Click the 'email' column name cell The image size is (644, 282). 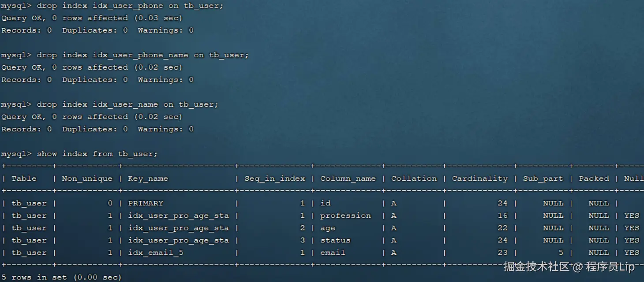pyautogui.click(x=333, y=252)
